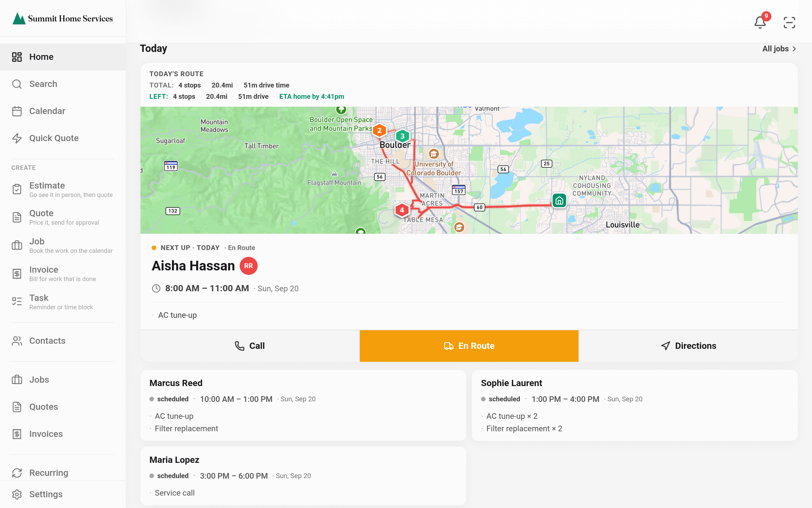The image size is (812, 508).
Task: Open Home in the sidebar
Action: point(63,57)
